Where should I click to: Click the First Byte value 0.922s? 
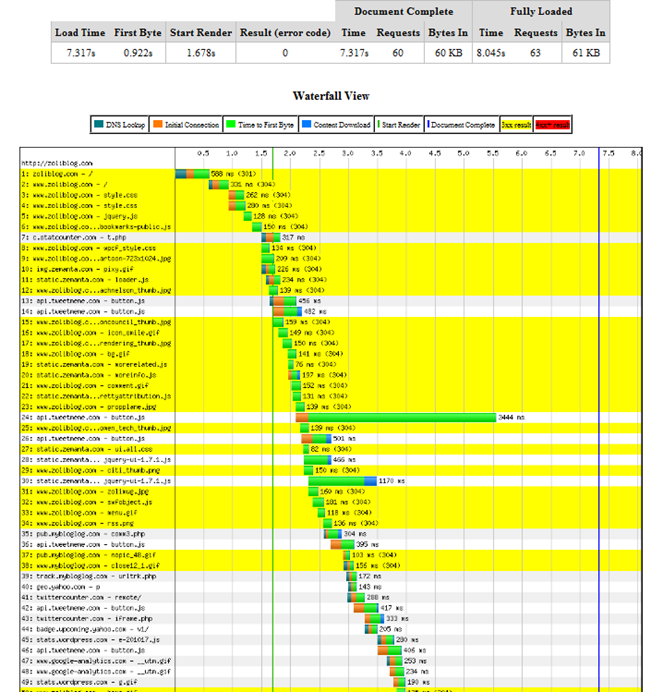(x=138, y=53)
